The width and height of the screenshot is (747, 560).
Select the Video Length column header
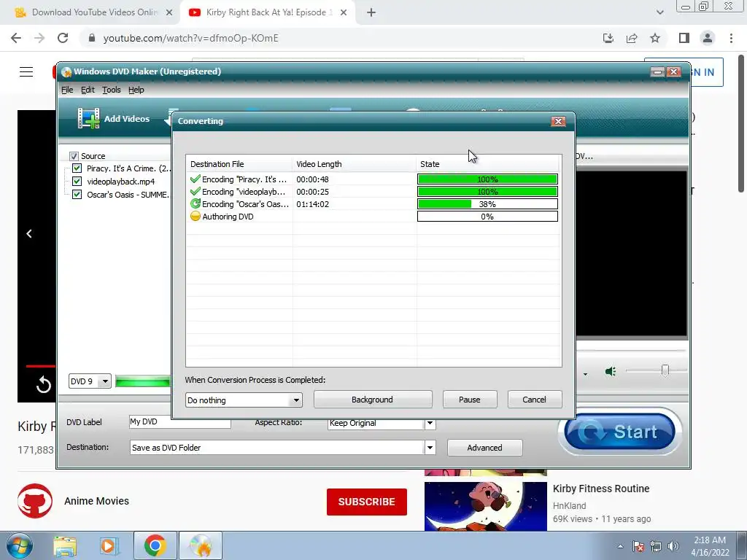pyautogui.click(x=354, y=164)
